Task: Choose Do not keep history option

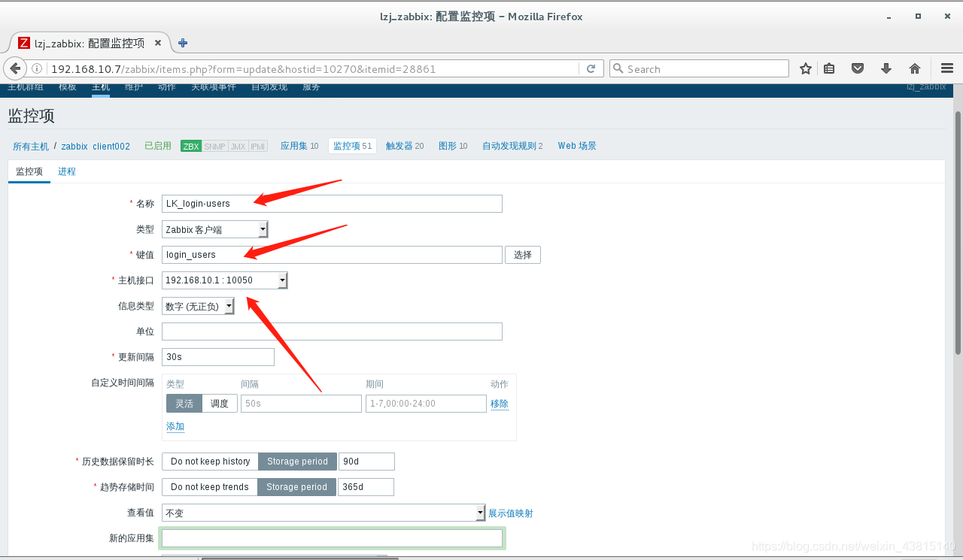Action: point(210,462)
